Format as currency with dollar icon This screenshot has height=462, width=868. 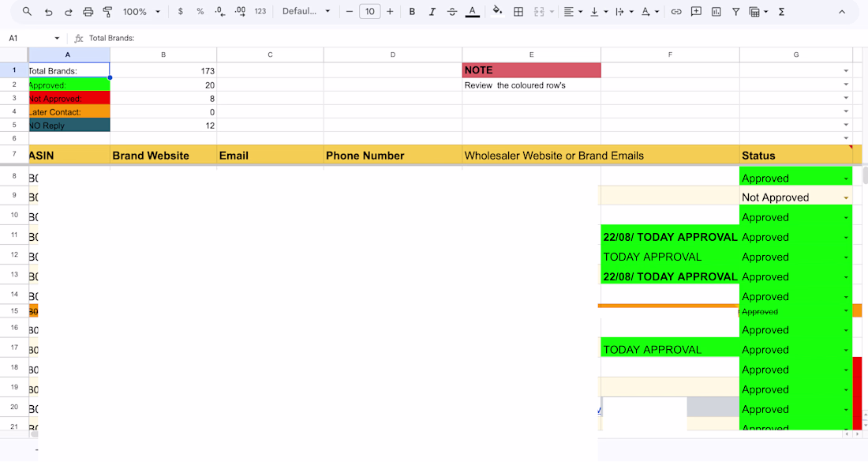tap(181, 11)
